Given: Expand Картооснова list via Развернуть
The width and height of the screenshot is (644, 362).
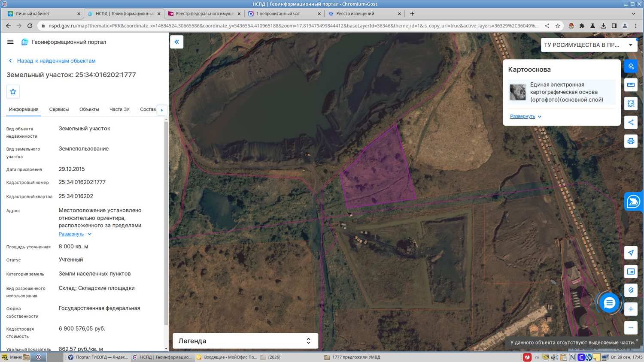Looking at the screenshot, I should pyautogui.click(x=526, y=117).
